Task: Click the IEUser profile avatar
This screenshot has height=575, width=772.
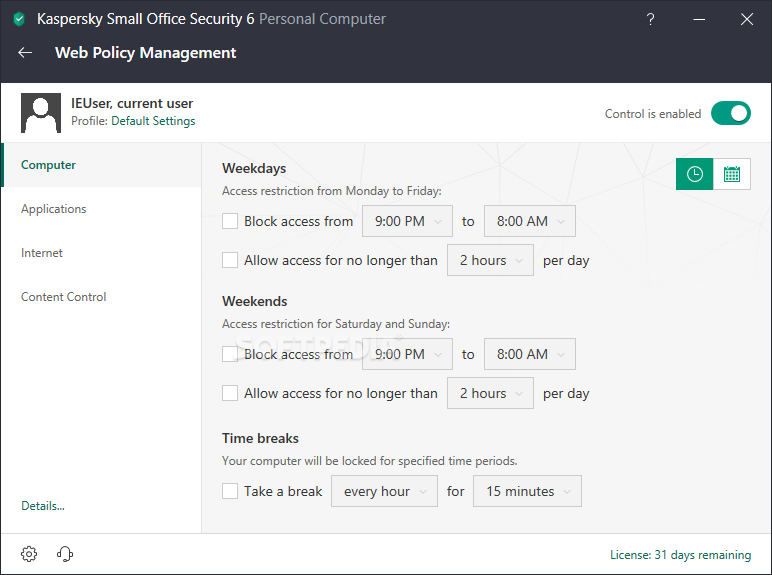Action: tap(41, 113)
